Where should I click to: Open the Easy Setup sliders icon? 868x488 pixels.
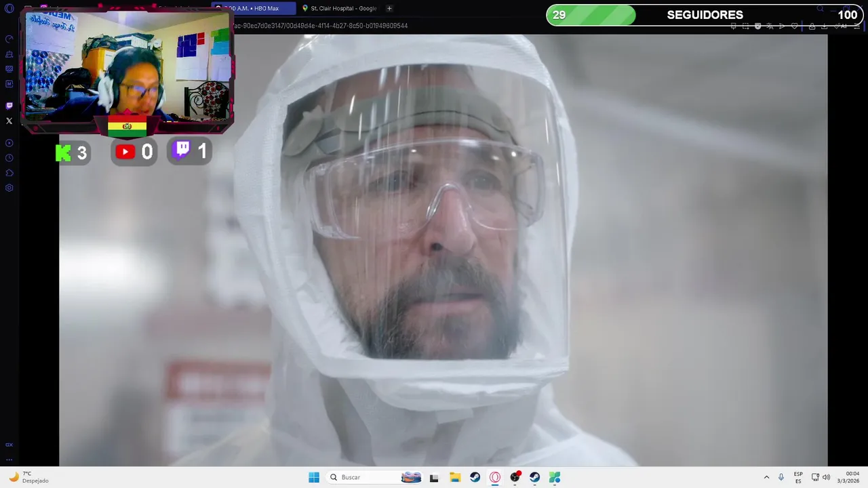856,26
